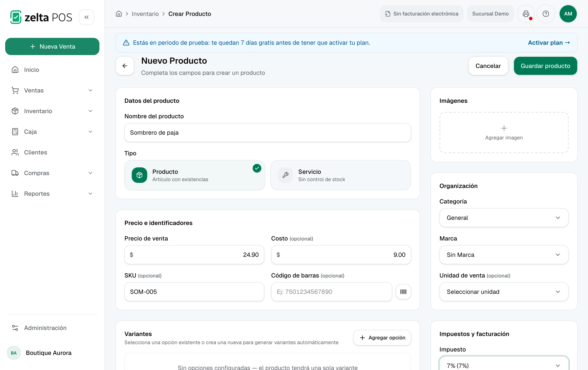
Task: Open Inicio in the sidebar
Action: (52, 70)
